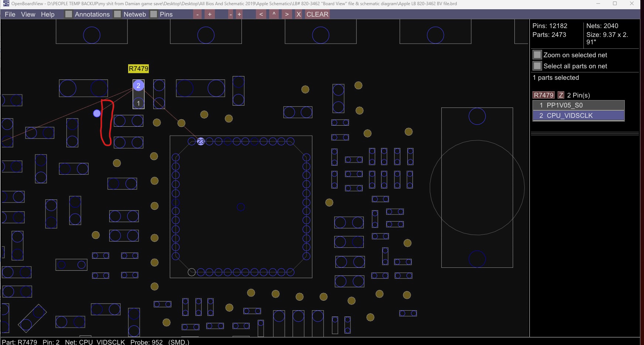Open the File menu

click(10, 14)
